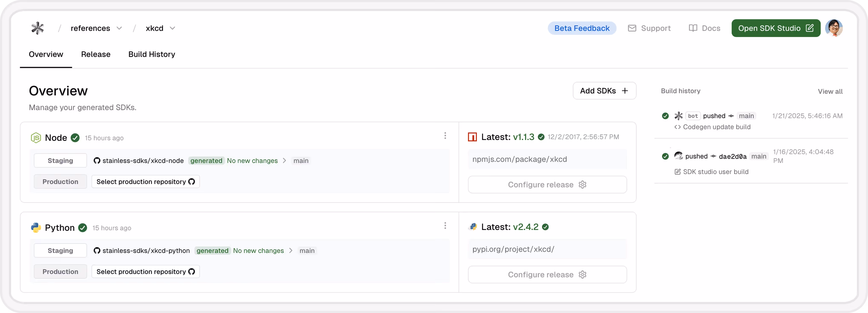The height and width of the screenshot is (313, 868).
Task: Click the Docs book icon
Action: [x=693, y=28]
